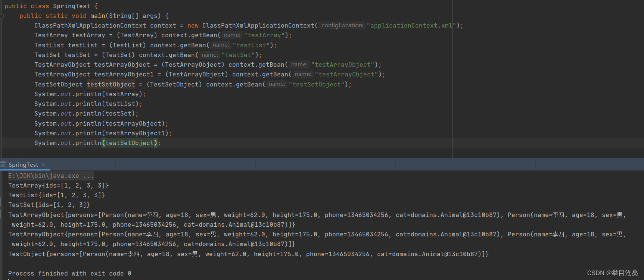Collapse the main method with the gutter fold marker

2,16
